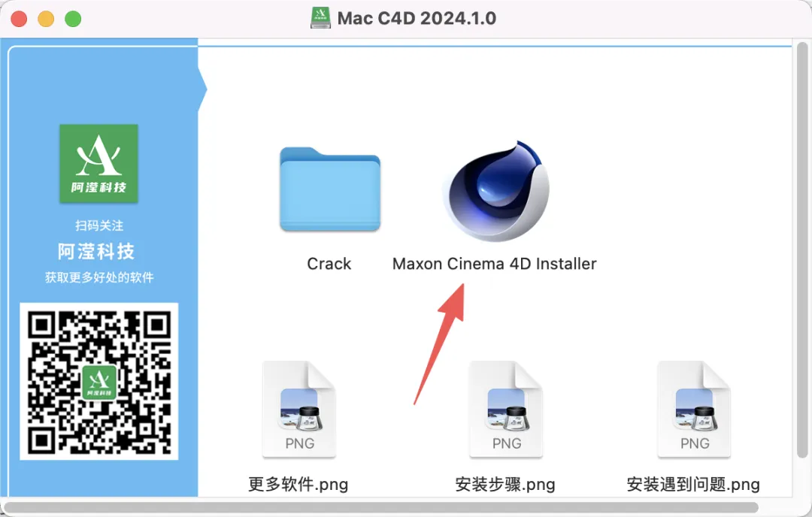
Task: Minimize the window with the yellow button
Action: (x=46, y=19)
